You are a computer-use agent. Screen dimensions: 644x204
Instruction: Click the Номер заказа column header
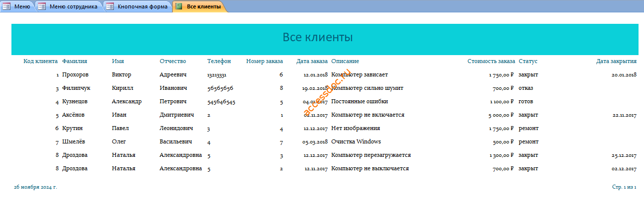[265, 61]
